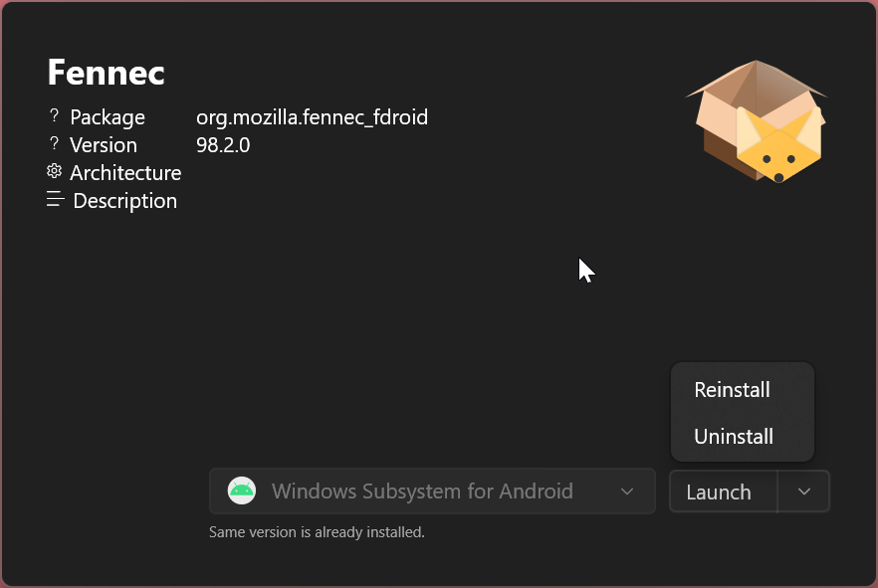Click the Package label
Viewport: 878px width, 588px height.
coord(108,117)
